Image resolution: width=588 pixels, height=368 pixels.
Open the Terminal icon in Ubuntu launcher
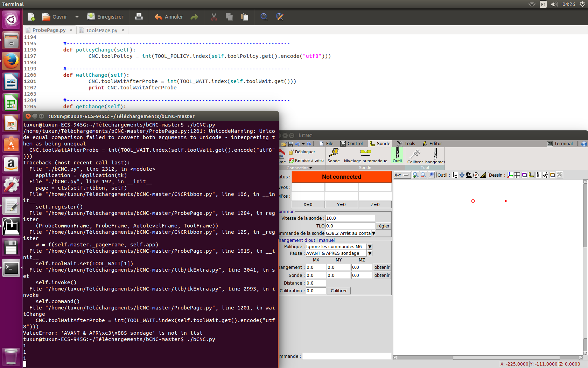(x=11, y=268)
